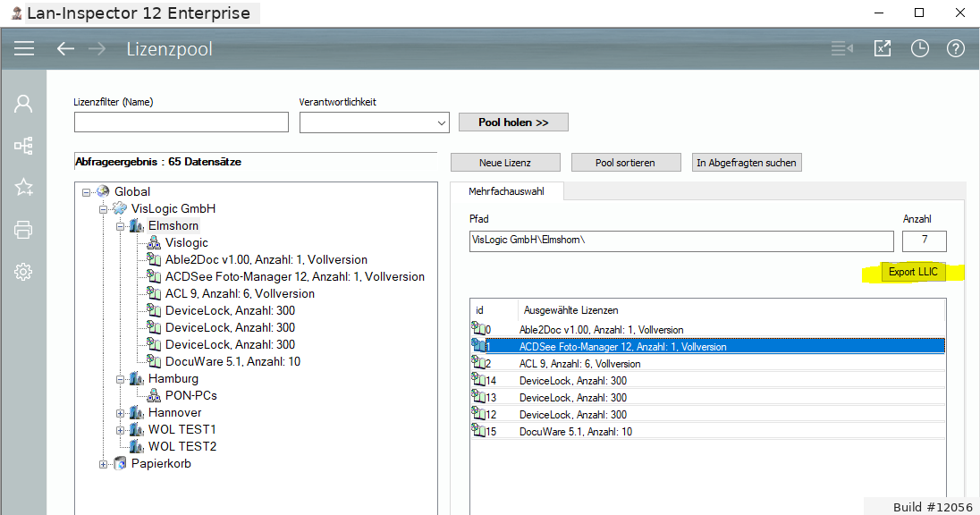Open the network structure sidebar icon

click(x=23, y=146)
